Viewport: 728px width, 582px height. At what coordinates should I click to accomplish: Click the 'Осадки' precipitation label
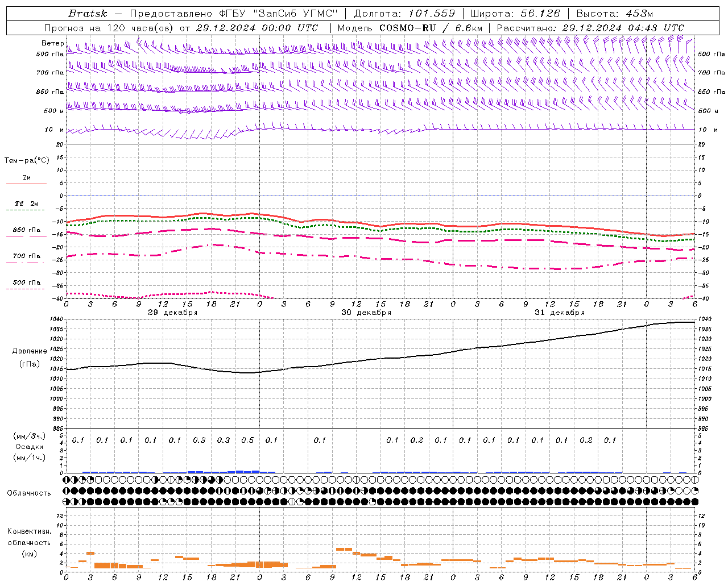30,447
